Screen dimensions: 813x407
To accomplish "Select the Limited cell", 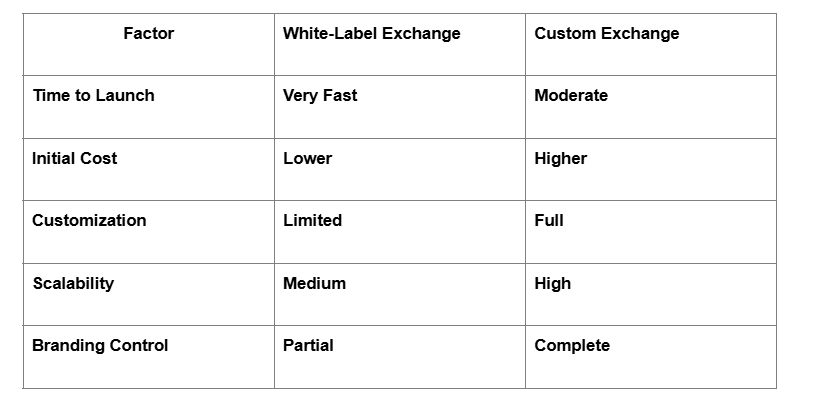I will click(312, 221).
